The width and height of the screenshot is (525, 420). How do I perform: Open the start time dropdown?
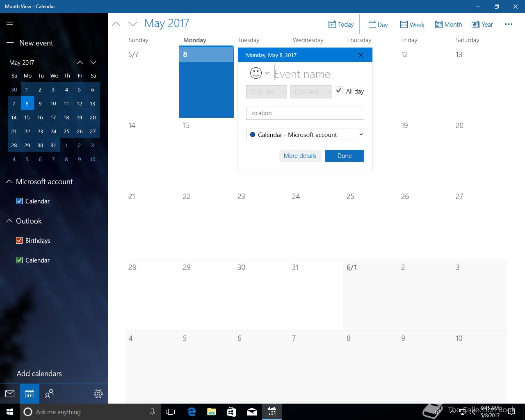[x=267, y=92]
